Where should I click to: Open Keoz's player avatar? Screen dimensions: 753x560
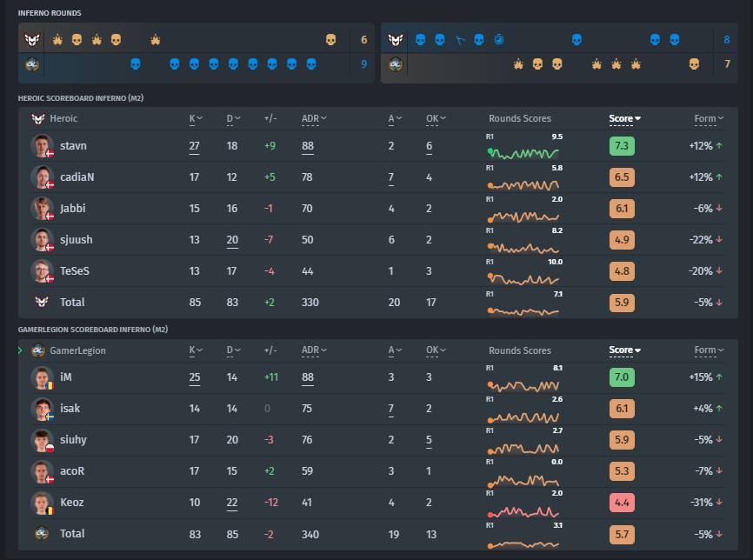(43, 502)
